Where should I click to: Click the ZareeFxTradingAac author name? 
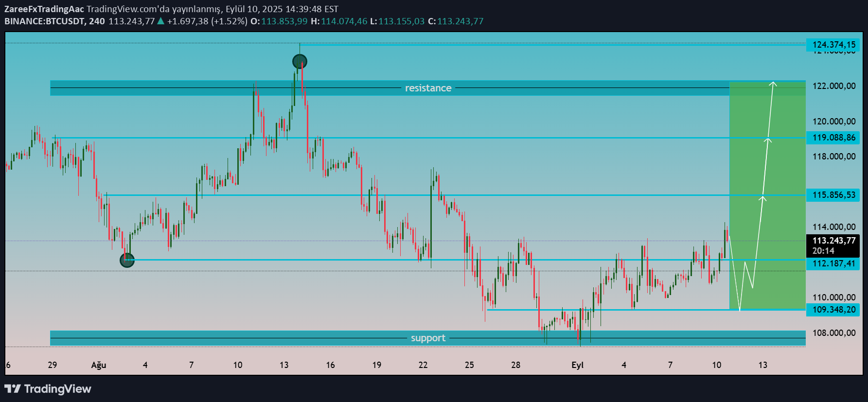click(x=44, y=9)
